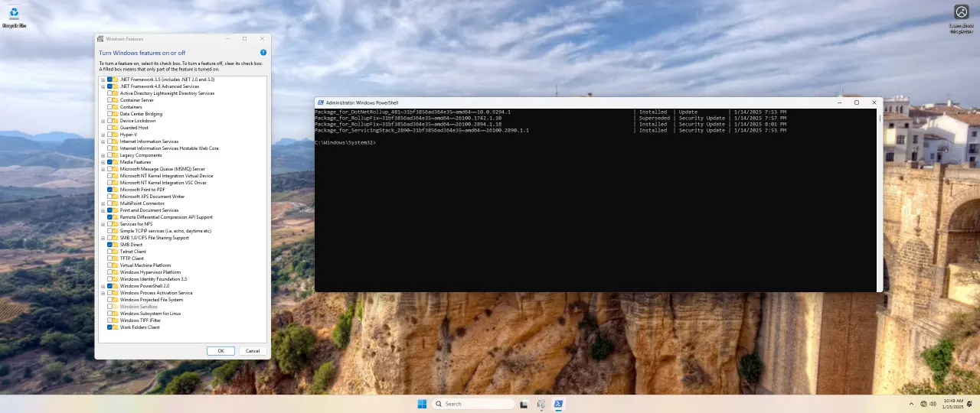Enable Virtual Machine Platform checkbox
The image size is (980, 413).
click(x=109, y=265)
